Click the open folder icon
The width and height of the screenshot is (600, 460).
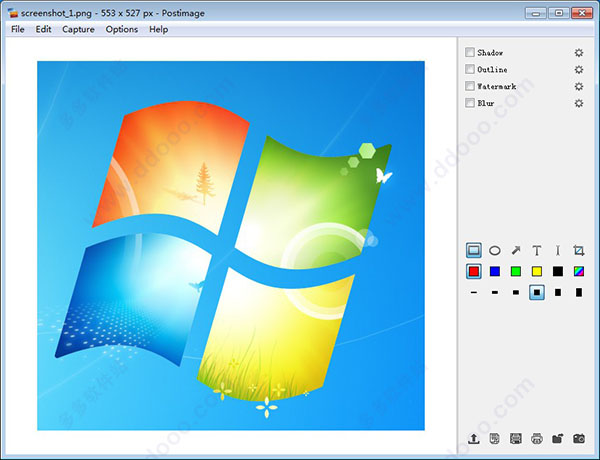click(558, 439)
